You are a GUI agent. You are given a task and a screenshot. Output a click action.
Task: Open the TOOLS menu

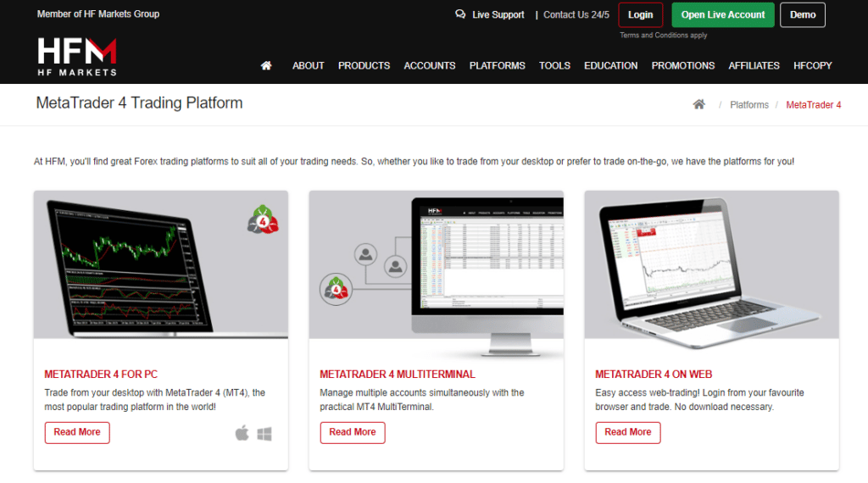click(x=554, y=66)
